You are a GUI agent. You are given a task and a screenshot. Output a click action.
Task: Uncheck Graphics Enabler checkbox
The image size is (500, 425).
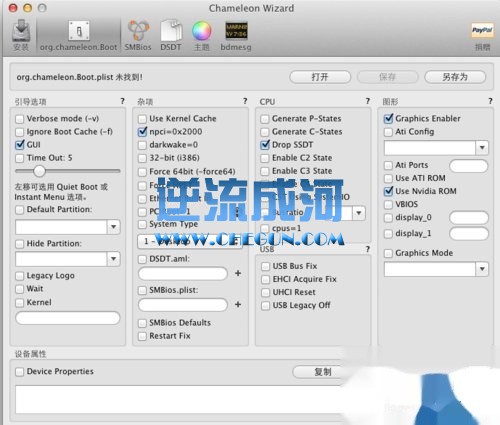click(x=388, y=119)
